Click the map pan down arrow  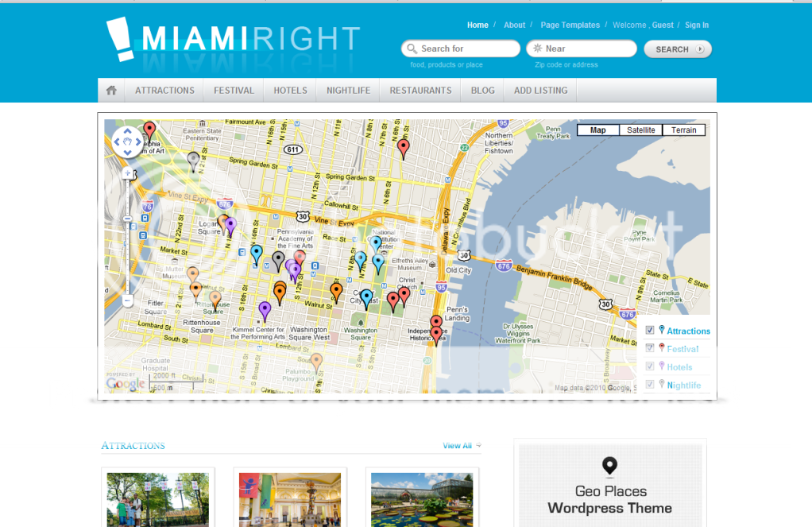[127, 153]
